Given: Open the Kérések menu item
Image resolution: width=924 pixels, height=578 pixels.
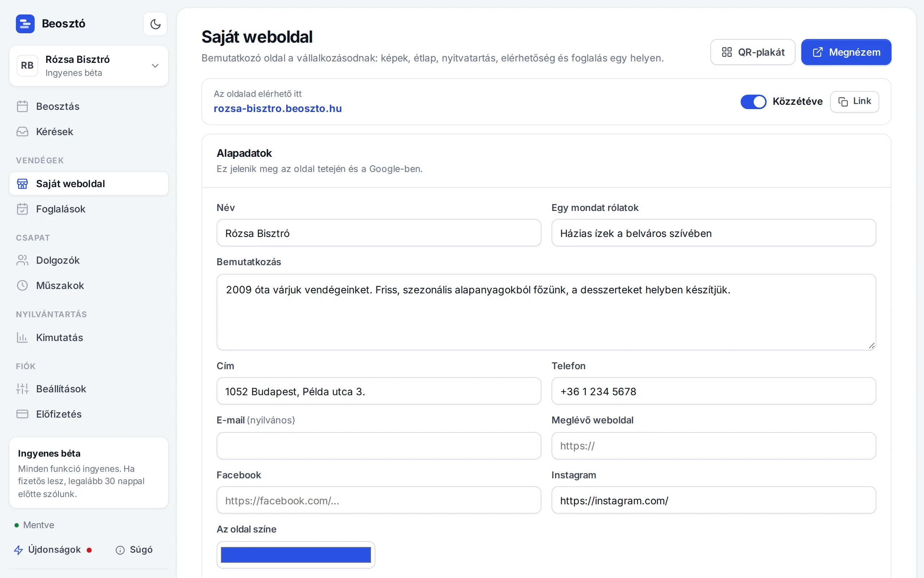Looking at the screenshot, I should point(88,131).
